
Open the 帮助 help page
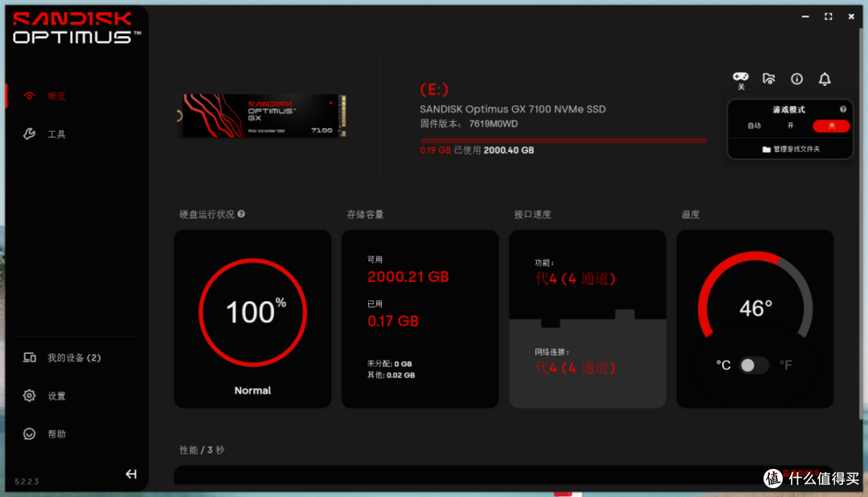click(56, 434)
